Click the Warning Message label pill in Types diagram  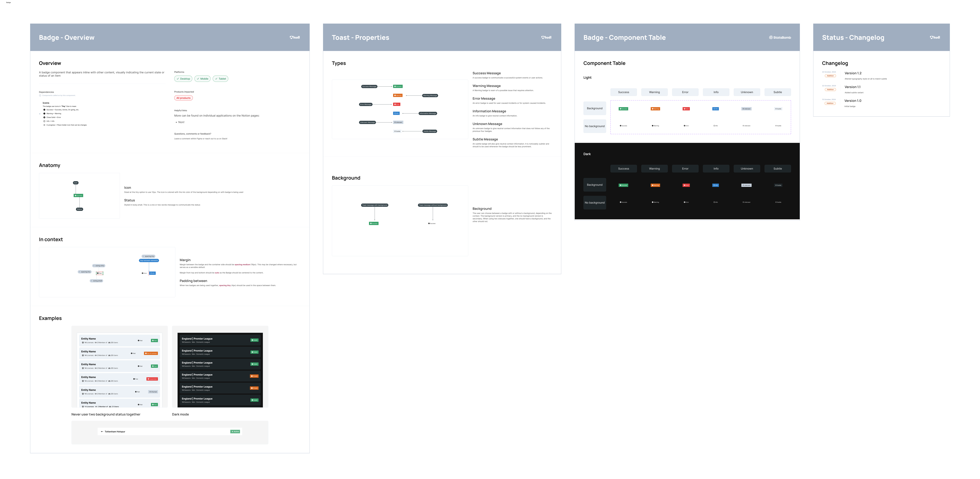[430, 95]
